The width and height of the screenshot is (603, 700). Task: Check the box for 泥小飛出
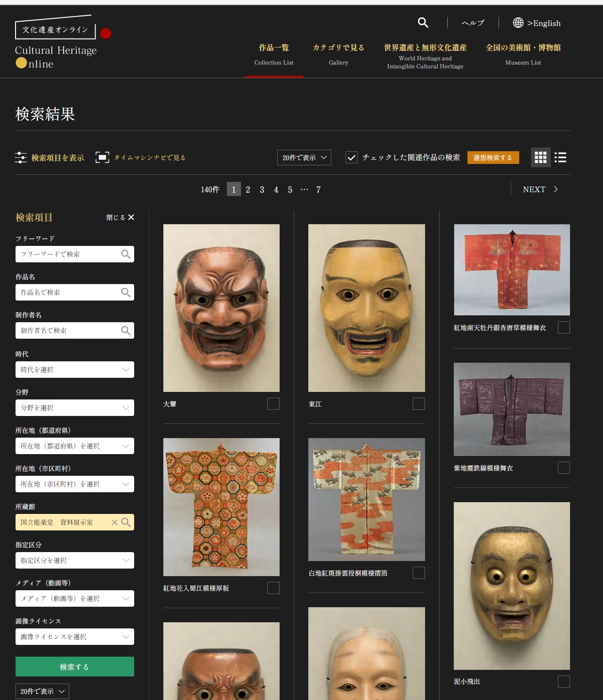[x=564, y=682]
